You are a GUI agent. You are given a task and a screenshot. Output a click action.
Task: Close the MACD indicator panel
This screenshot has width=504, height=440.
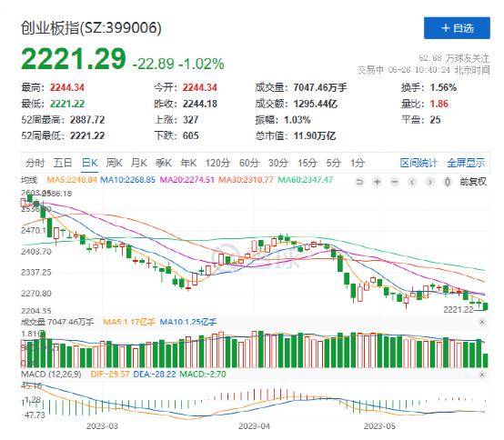[x=482, y=375]
